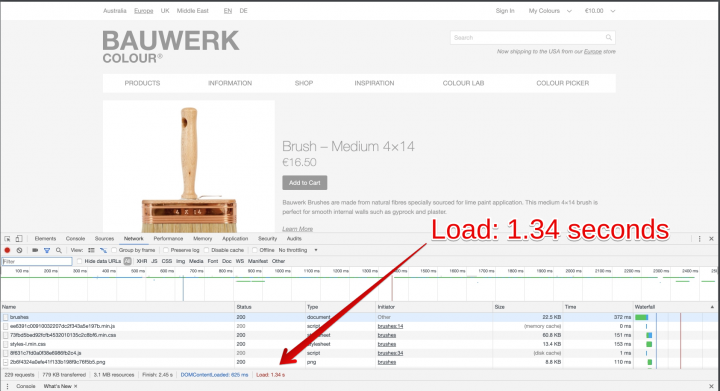Toggle the device toolbar icon
720x391 pixels.
pos(19,239)
